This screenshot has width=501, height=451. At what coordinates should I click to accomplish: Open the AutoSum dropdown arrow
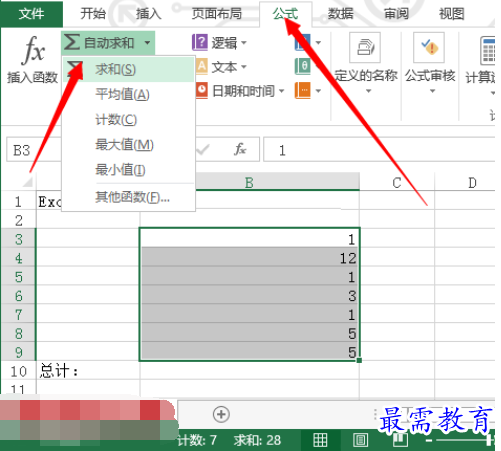coord(147,43)
